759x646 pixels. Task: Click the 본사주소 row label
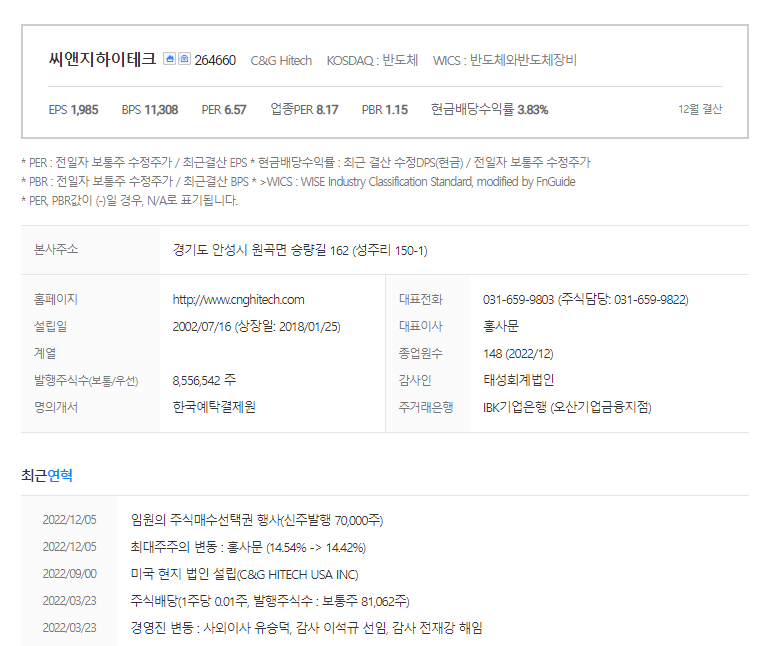click(56, 249)
